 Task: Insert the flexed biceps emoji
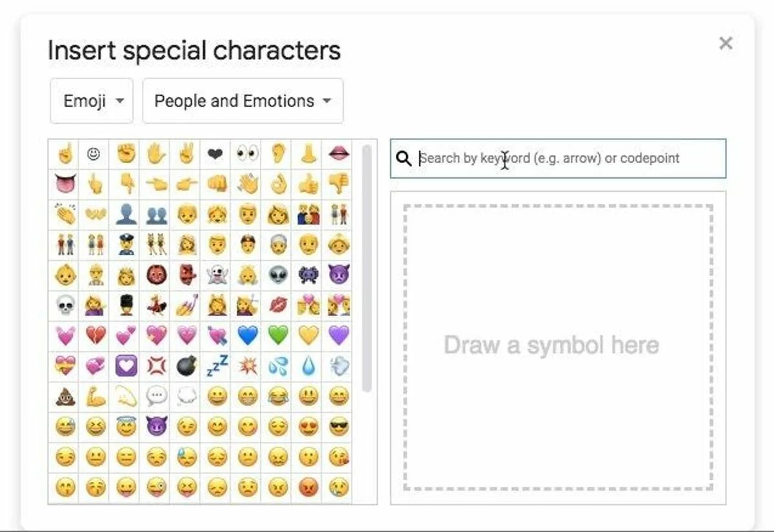pos(95,397)
